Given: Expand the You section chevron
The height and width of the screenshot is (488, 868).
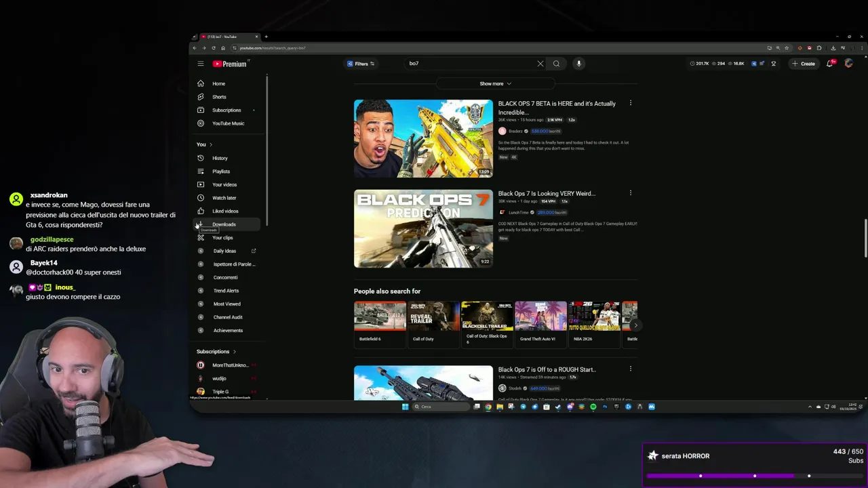Looking at the screenshot, I should (210, 144).
